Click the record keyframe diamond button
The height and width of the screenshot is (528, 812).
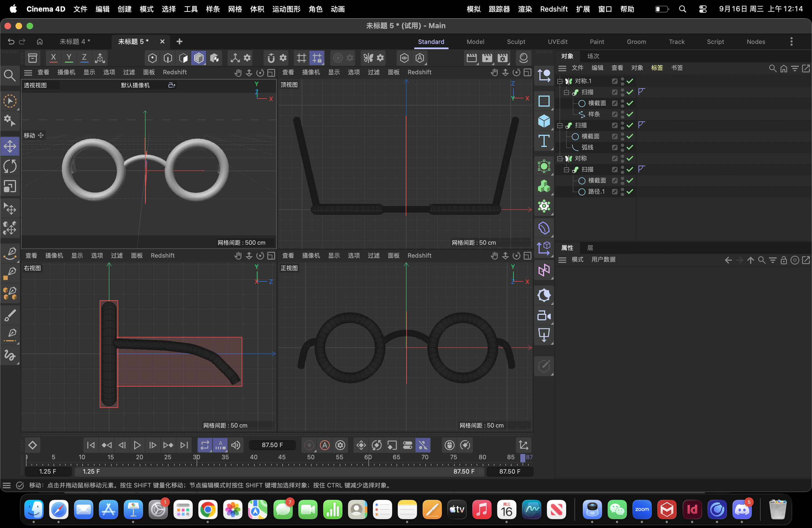32,445
